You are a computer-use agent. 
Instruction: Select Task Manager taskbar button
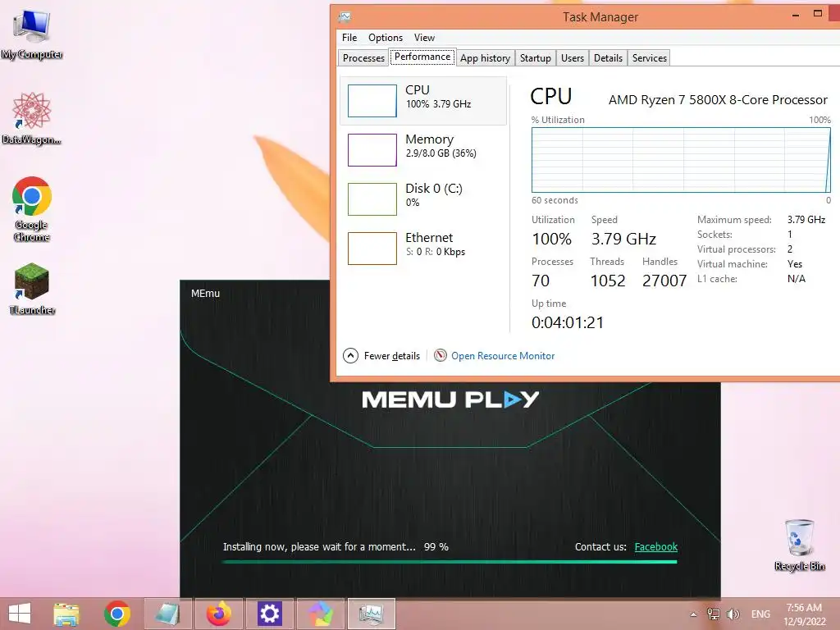[371, 614]
